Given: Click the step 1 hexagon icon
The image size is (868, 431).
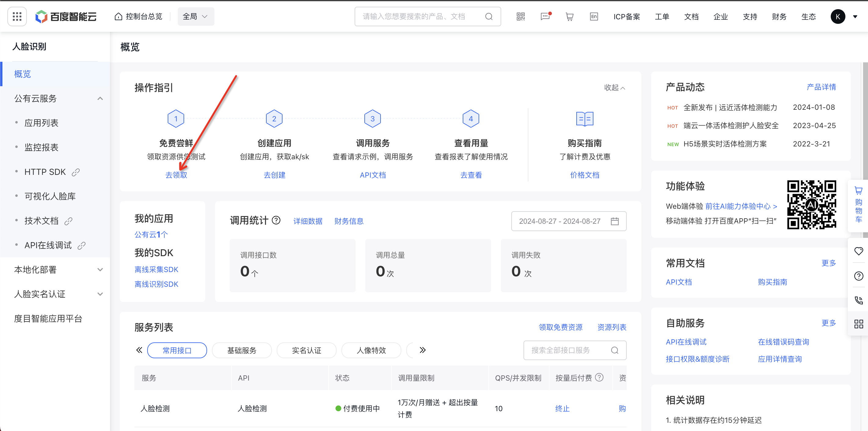Looking at the screenshot, I should [x=176, y=119].
